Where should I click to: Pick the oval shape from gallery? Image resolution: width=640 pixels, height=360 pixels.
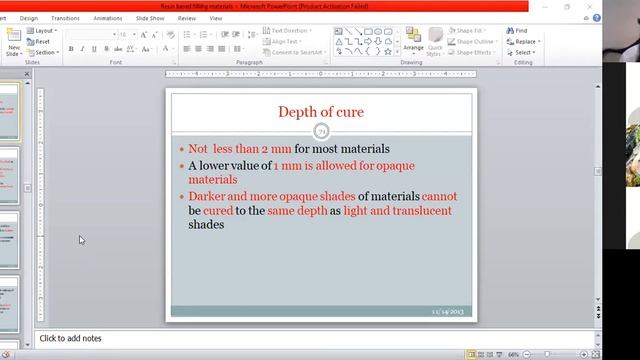click(x=378, y=31)
